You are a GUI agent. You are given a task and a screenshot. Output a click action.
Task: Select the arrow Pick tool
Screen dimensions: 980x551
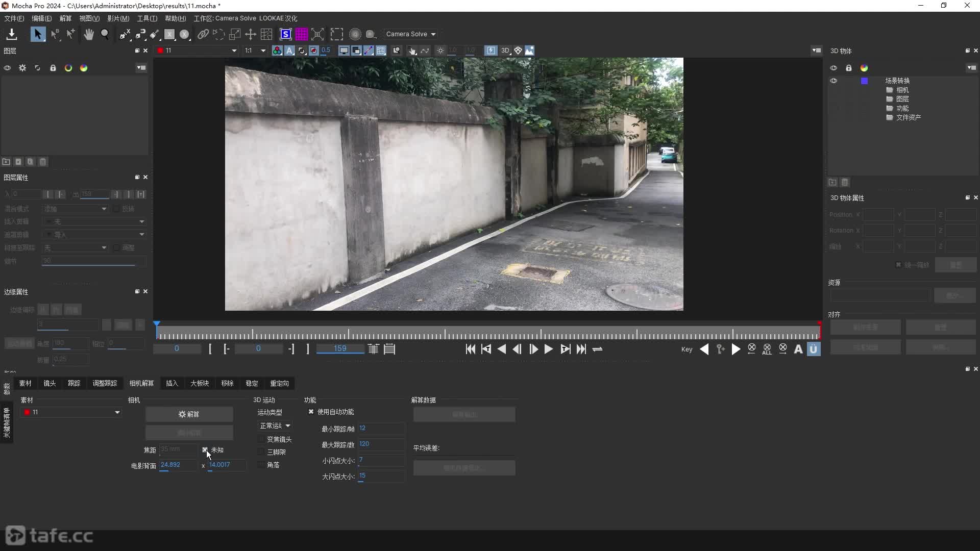37,34
